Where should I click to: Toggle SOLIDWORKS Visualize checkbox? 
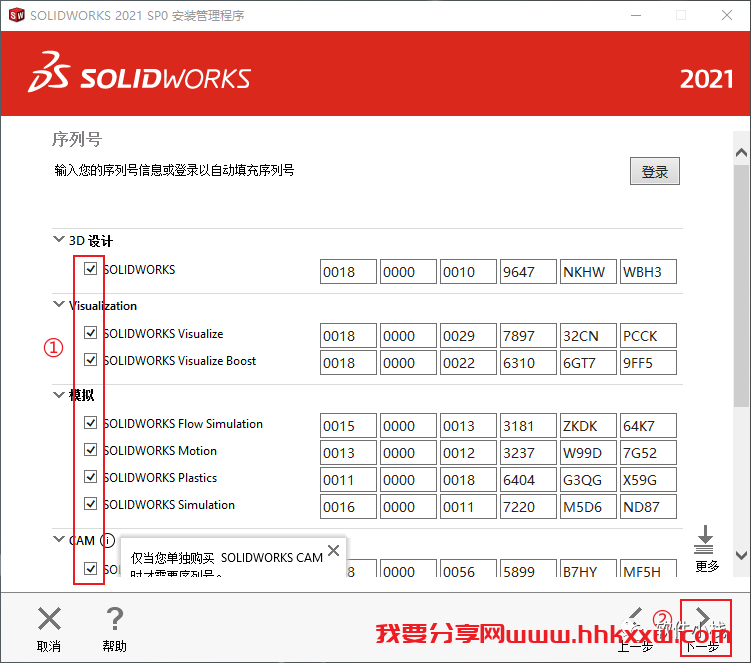point(91,332)
